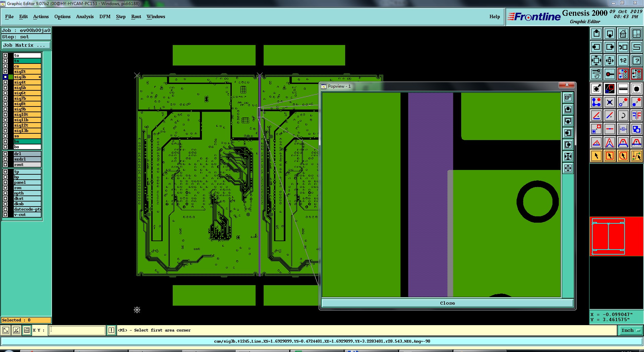Viewport: 644px width, 352px height.
Task: Toggle checkbox for layer ts
Action: click(5, 61)
